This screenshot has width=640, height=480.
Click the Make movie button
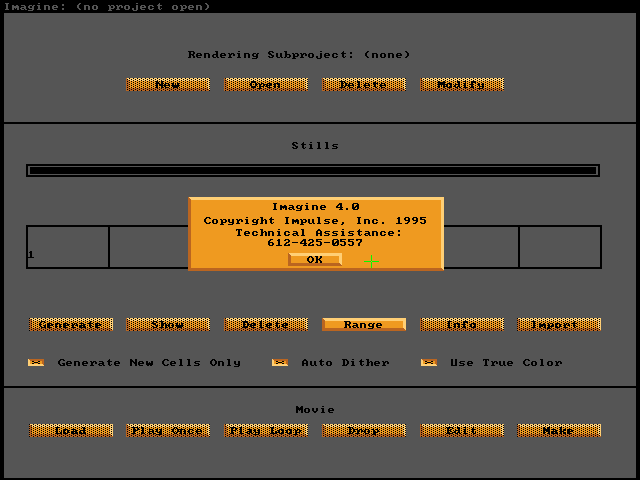click(x=559, y=431)
